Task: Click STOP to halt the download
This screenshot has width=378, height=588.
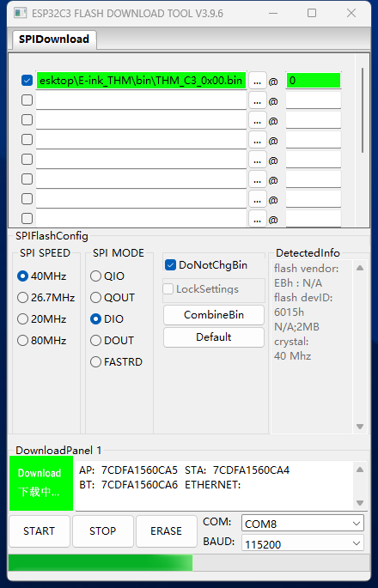Action: tap(103, 531)
